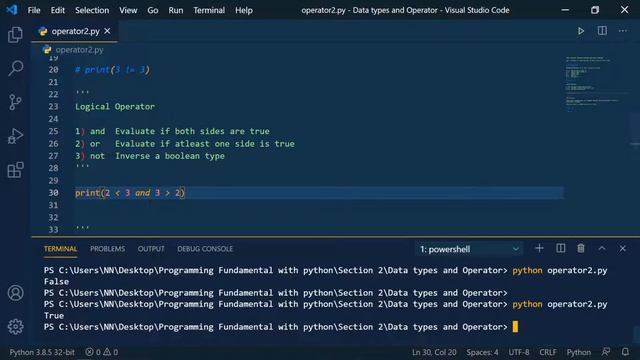Click the editor vertical scrollbar
Viewport: 640px width, 360px height.
click(x=635, y=145)
